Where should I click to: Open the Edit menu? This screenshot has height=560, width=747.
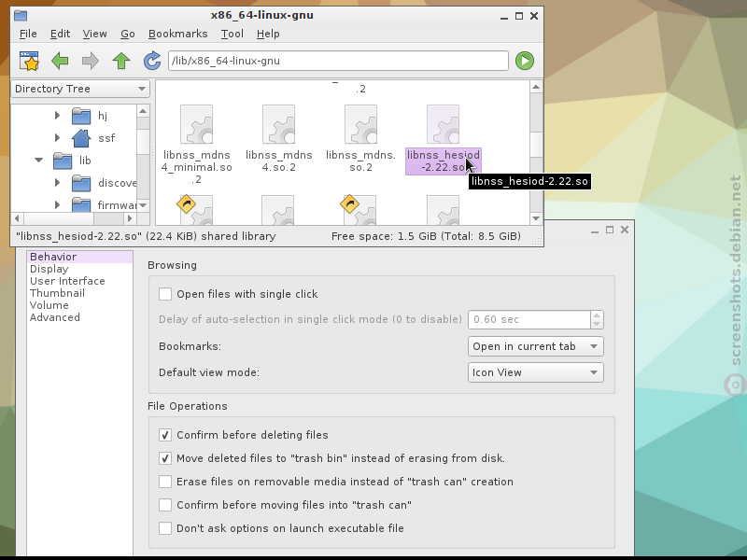pyautogui.click(x=60, y=34)
